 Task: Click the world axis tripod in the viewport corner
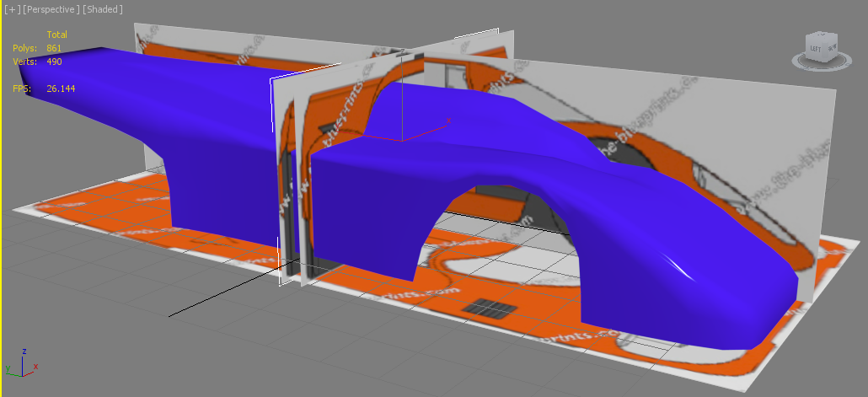pos(21,362)
